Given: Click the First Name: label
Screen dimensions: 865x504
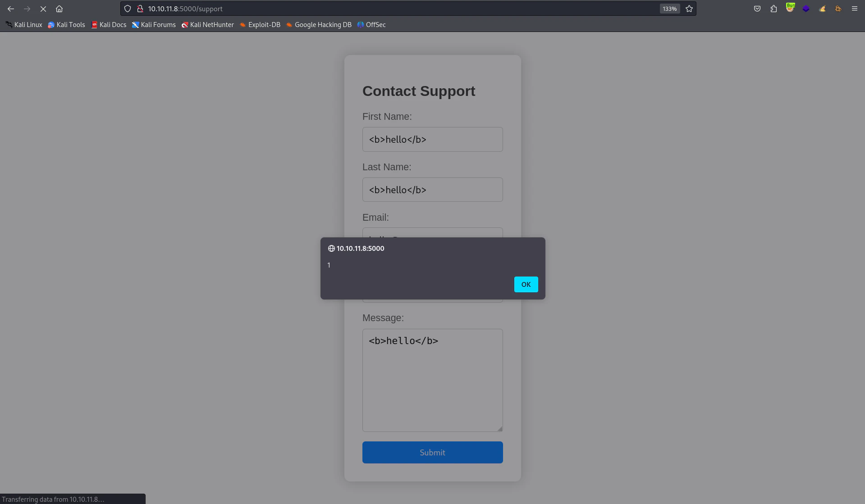Looking at the screenshot, I should point(387,116).
